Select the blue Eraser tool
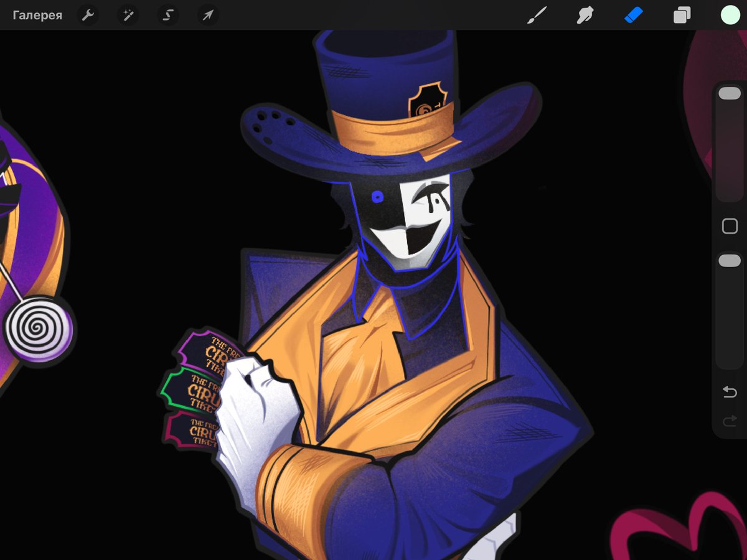Image resolution: width=747 pixels, height=560 pixels. tap(633, 15)
